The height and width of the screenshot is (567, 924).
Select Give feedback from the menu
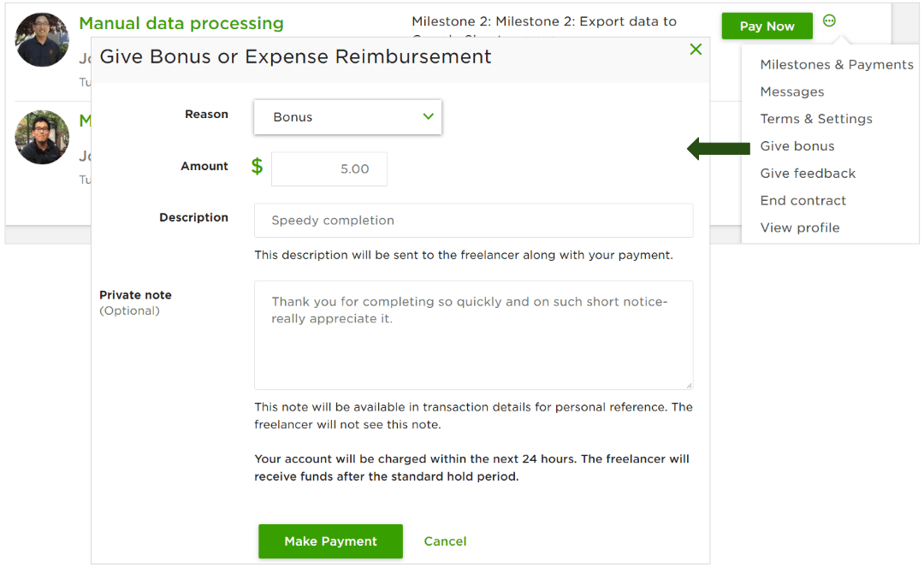pos(807,173)
